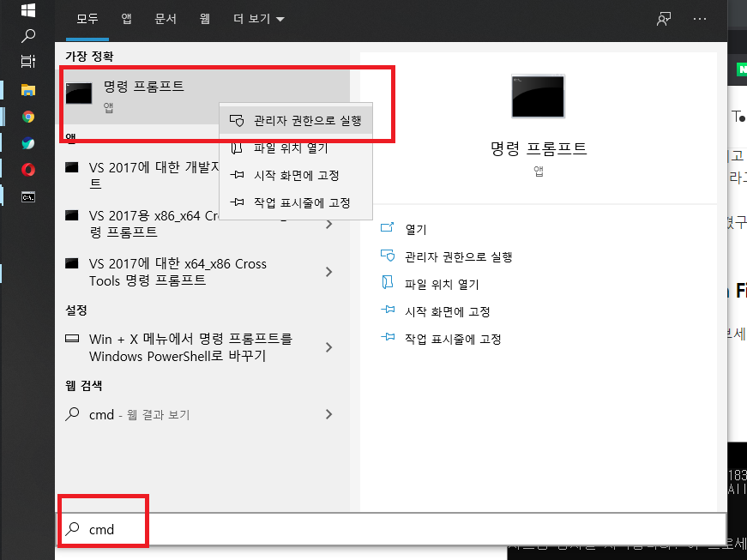Viewport: 747px width, 560px height.
Task: Click the settings icon beside Win + X 메뉴
Action: click(72, 339)
